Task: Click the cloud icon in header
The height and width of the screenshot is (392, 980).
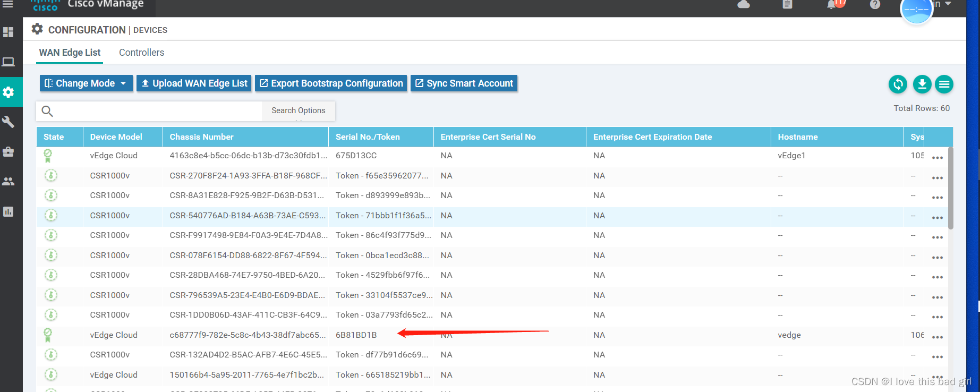Action: pos(744,5)
